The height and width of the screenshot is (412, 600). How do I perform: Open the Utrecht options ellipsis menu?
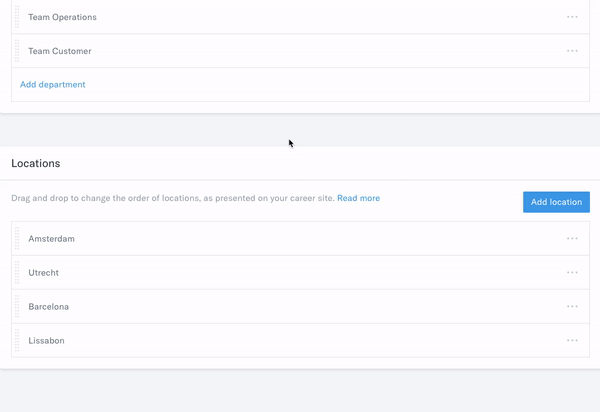click(x=572, y=272)
